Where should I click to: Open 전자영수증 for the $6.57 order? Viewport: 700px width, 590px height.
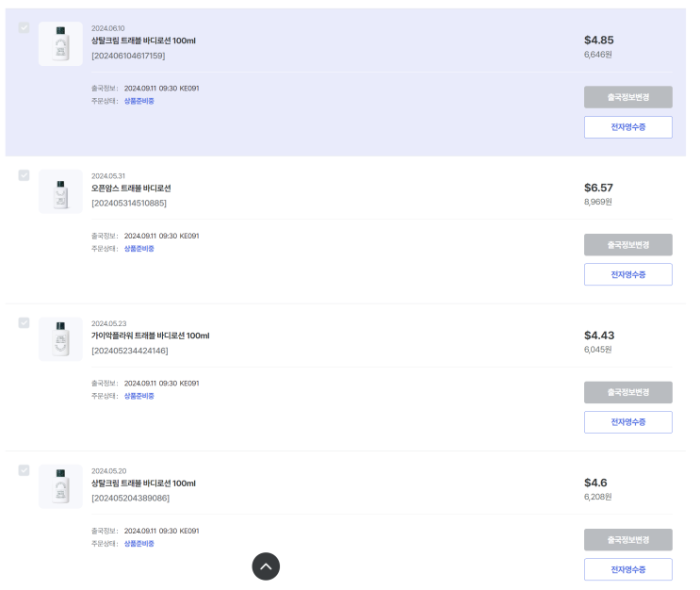pos(627,274)
